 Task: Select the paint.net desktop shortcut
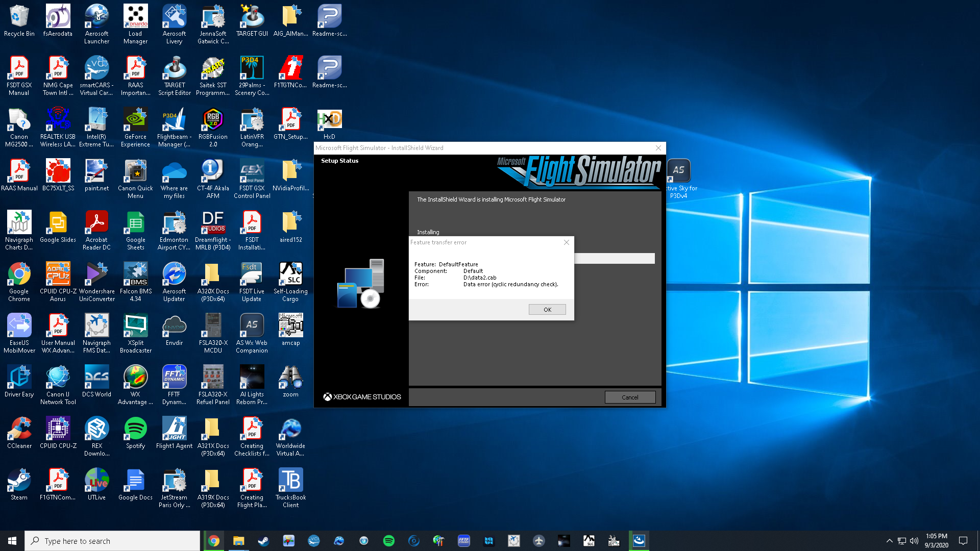(x=97, y=176)
